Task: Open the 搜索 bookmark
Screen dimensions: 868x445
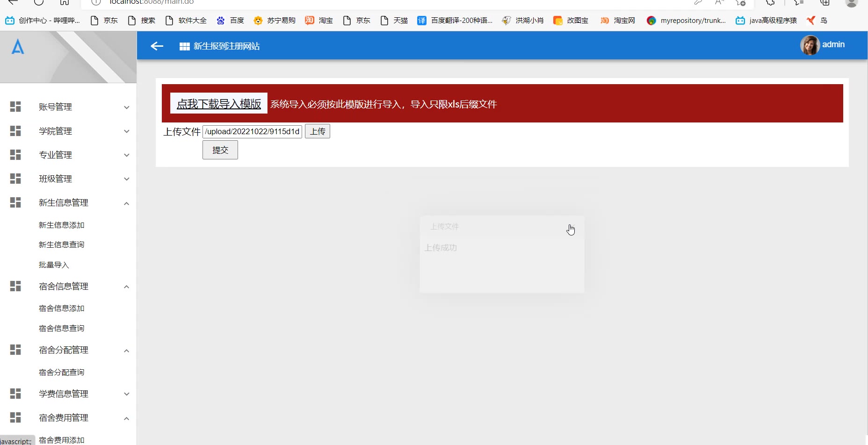Action: pyautogui.click(x=142, y=20)
